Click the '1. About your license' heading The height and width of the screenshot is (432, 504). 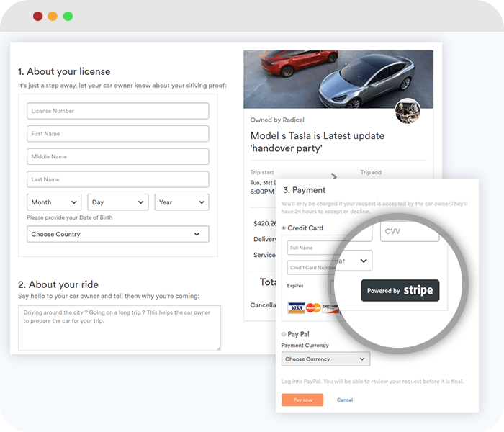[64, 71]
